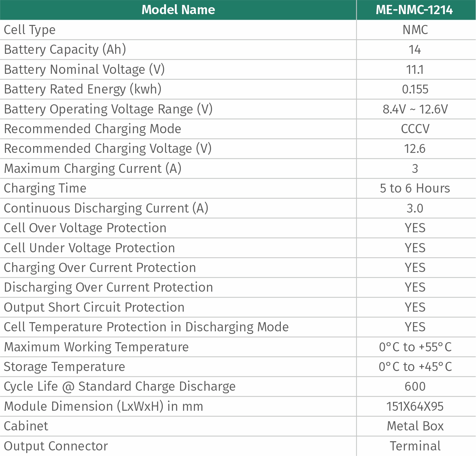476x456 pixels.
Task: Select the Terminal output connector value
Action: coord(415,446)
